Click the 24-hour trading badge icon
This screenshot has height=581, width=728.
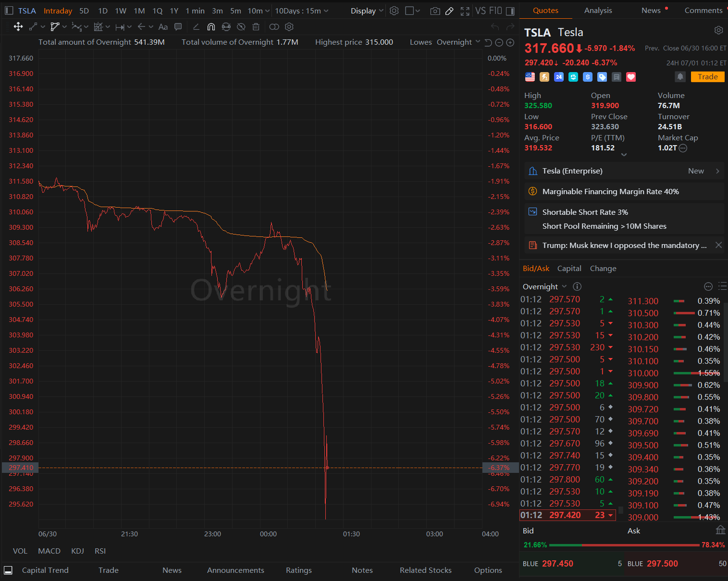(559, 77)
